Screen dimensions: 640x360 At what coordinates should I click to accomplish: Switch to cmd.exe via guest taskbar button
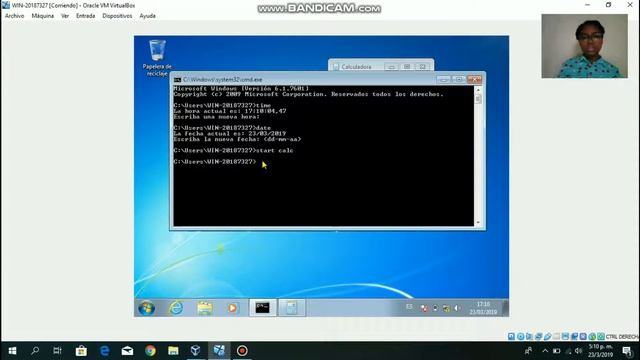[x=262, y=308]
